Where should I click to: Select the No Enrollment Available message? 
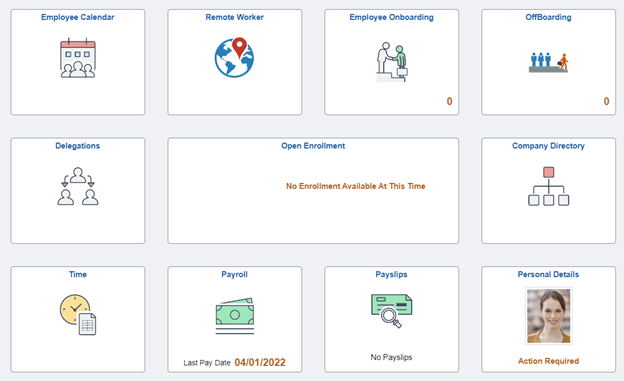click(x=355, y=186)
